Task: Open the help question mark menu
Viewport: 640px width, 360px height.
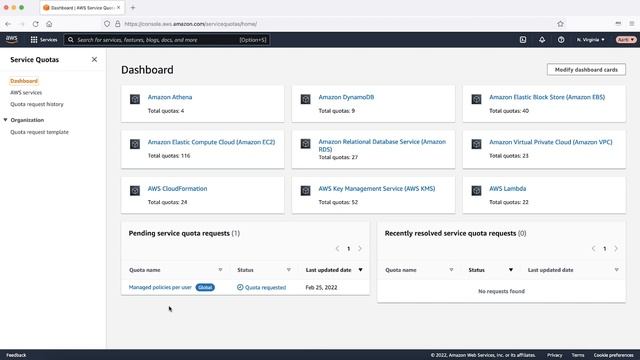Action: click(561, 40)
